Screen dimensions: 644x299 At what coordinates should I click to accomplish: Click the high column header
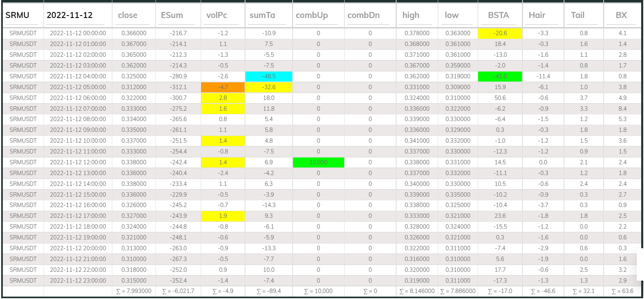click(x=411, y=15)
